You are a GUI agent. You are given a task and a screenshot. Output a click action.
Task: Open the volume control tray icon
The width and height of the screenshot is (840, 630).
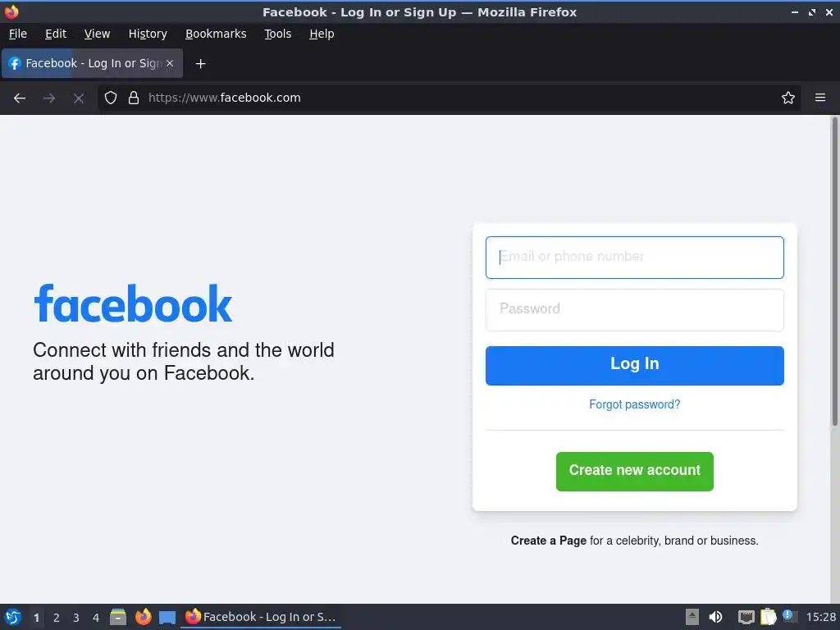(x=715, y=617)
